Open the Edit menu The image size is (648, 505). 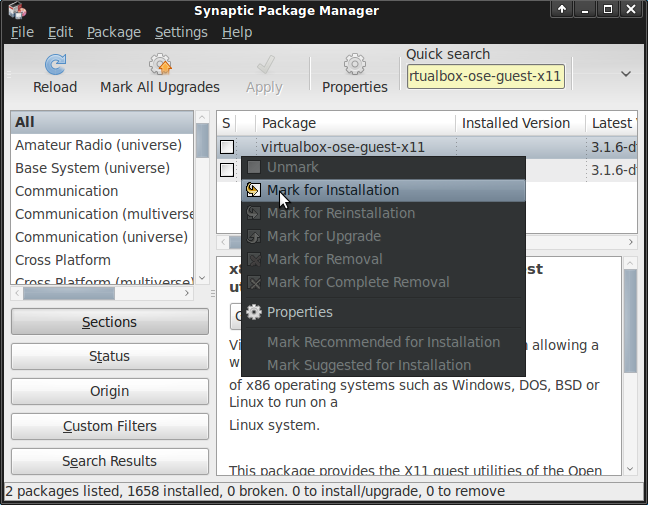(60, 32)
